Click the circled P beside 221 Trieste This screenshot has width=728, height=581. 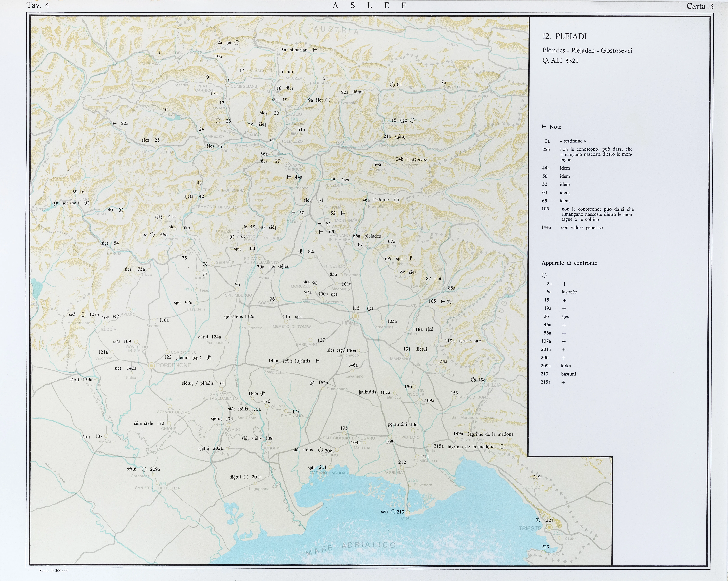coord(538,520)
